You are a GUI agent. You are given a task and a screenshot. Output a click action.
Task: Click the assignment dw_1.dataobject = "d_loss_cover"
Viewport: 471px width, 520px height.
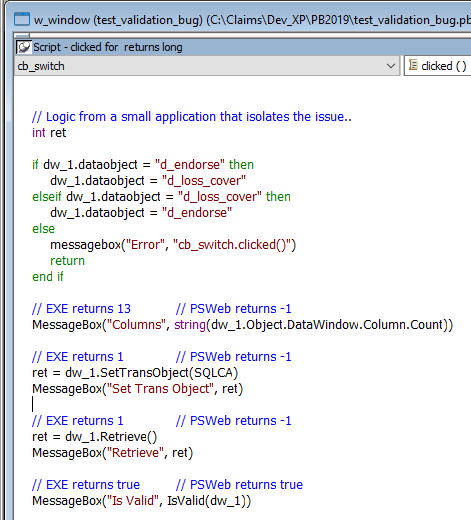pos(148,181)
